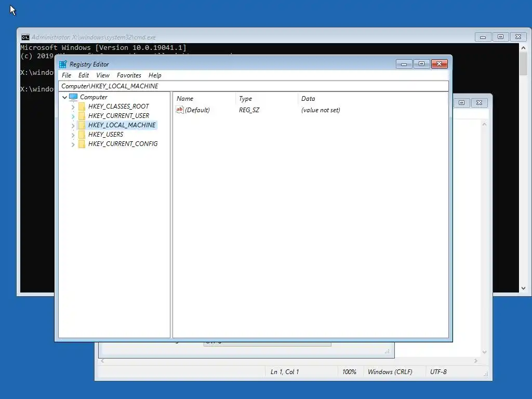The width and height of the screenshot is (532, 399).
Task: Click Notepad vertical scrollbar up arrow
Action: pos(485,125)
